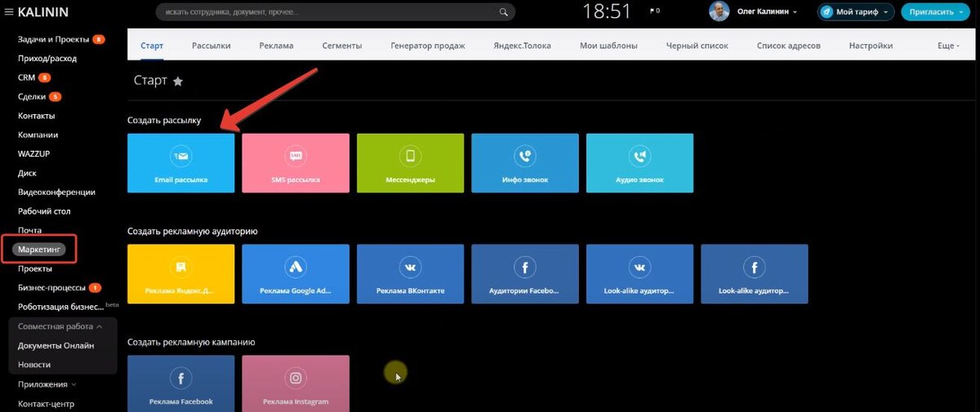The image size is (980, 412).
Task: Click the rocket icon on Мой тариф
Action: click(826, 12)
